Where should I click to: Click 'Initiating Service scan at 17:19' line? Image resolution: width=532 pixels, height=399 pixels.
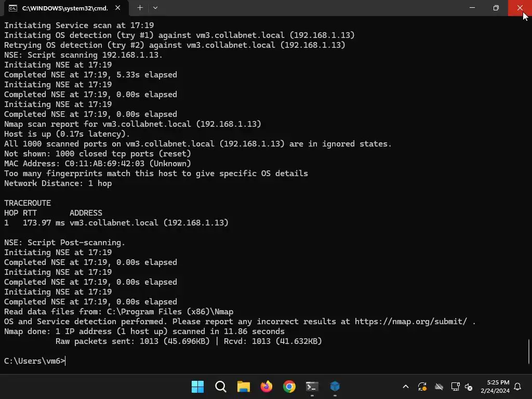79,25
